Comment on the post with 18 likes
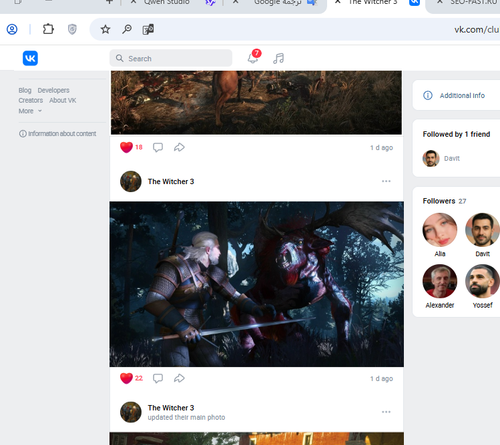This screenshot has width=500, height=445. pos(158,147)
